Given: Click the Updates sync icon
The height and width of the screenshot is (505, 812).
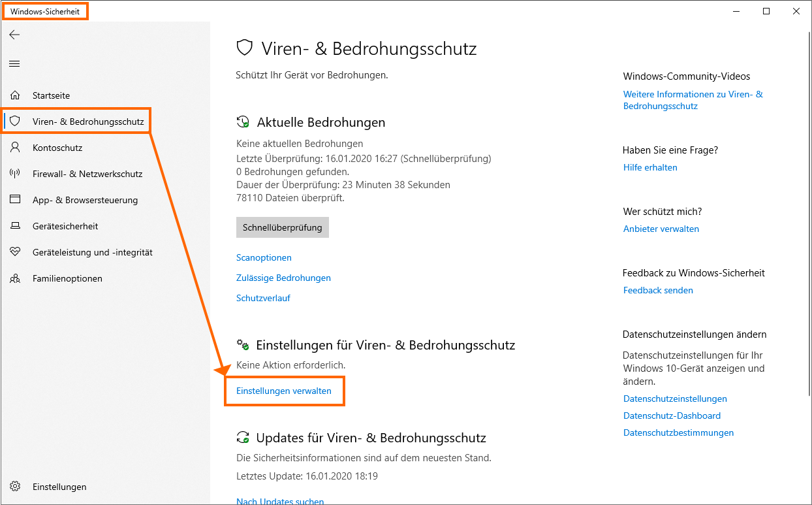Looking at the screenshot, I should tap(243, 438).
